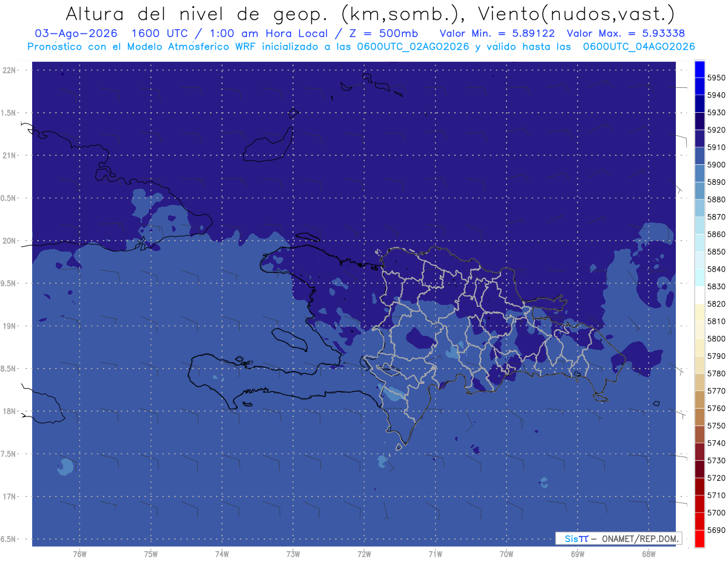This screenshot has height=562, width=728.
Task: Click the '5800' legend value
Action: point(716,338)
